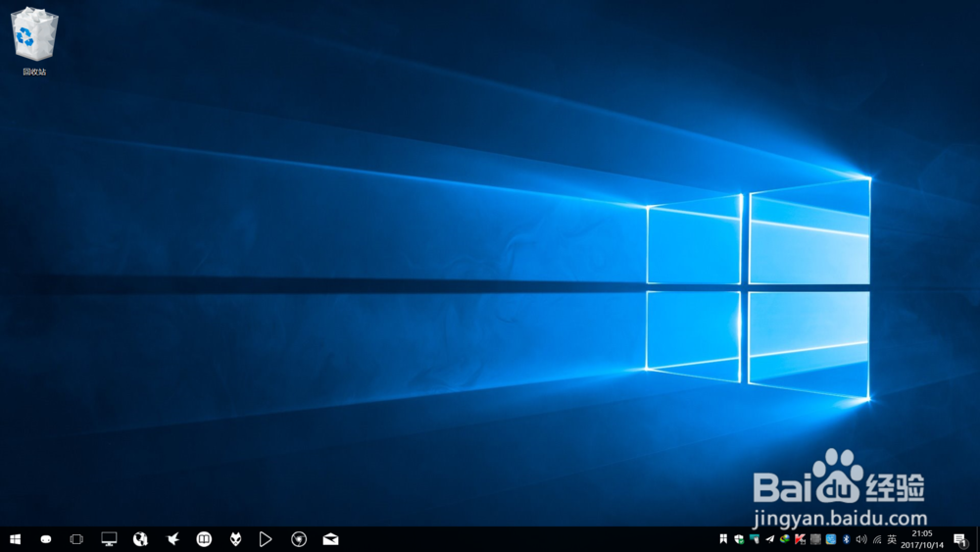Open the Bluetooth tray icon
The image size is (980, 552).
(x=847, y=539)
